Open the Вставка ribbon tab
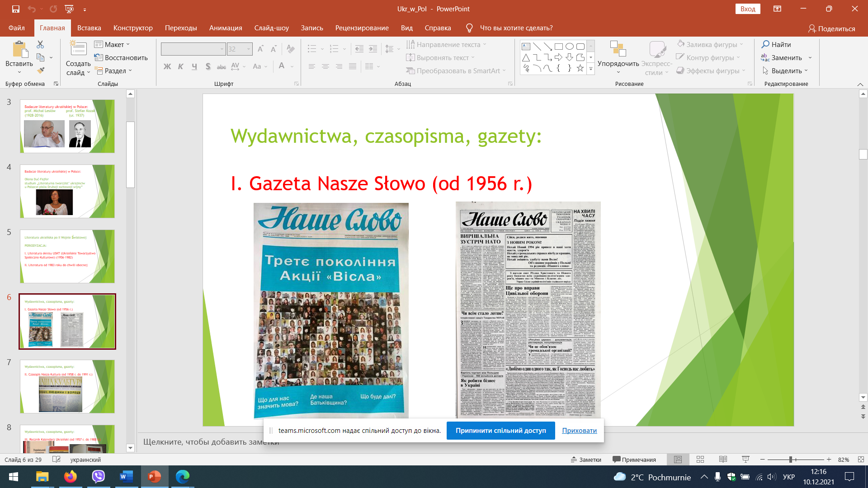 89,28
